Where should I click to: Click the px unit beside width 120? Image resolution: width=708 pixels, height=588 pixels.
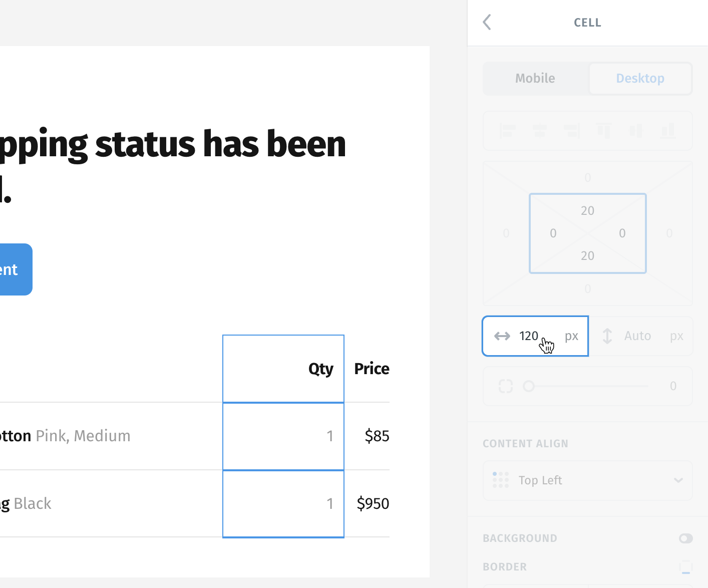tap(571, 336)
